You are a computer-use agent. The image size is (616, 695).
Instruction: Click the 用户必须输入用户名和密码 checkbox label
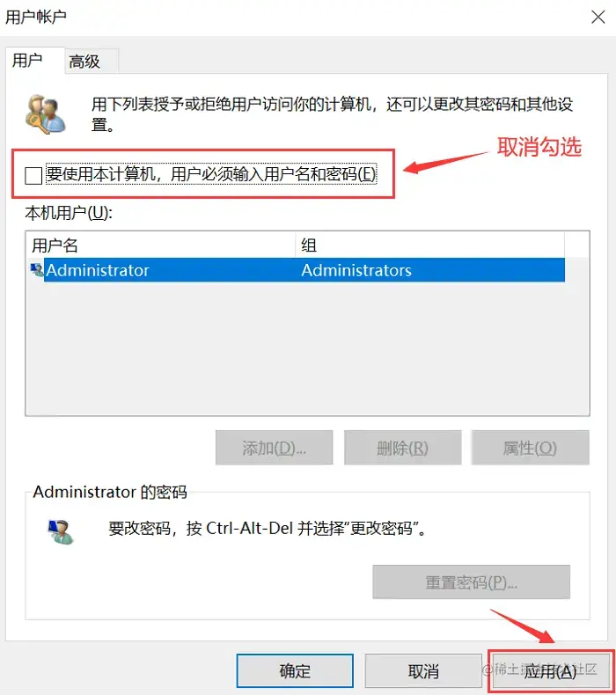(211, 174)
